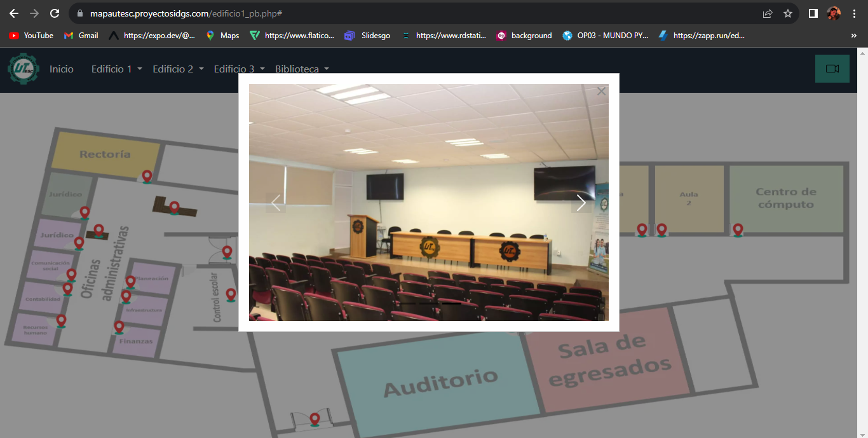The width and height of the screenshot is (868, 438).
Task: Expand the Edificio 1 dropdown
Action: 116,69
